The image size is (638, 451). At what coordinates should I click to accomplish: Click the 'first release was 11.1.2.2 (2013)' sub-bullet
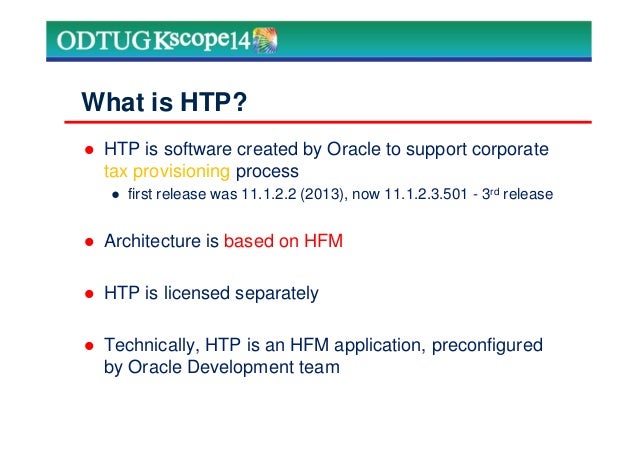340,194
